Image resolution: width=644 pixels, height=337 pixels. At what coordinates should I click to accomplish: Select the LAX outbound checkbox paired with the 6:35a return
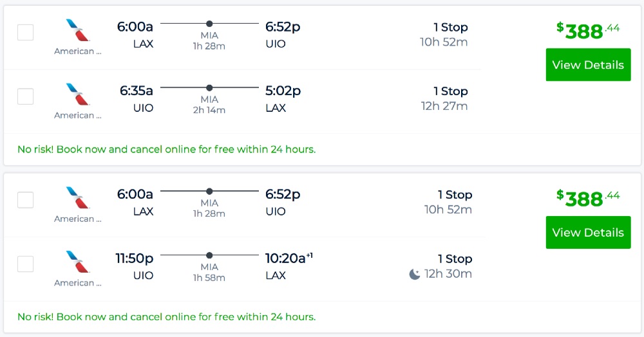(25, 32)
